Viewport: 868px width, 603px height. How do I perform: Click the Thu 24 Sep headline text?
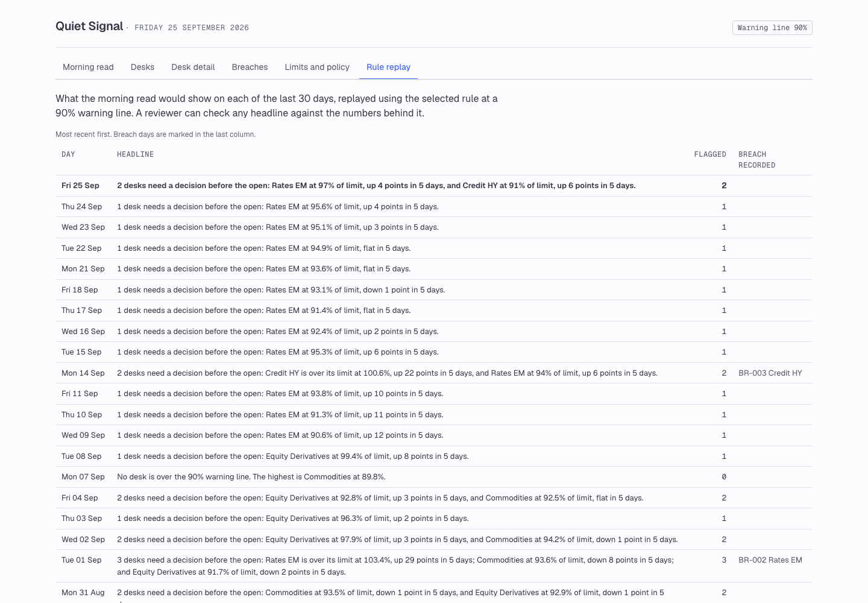[278, 207]
